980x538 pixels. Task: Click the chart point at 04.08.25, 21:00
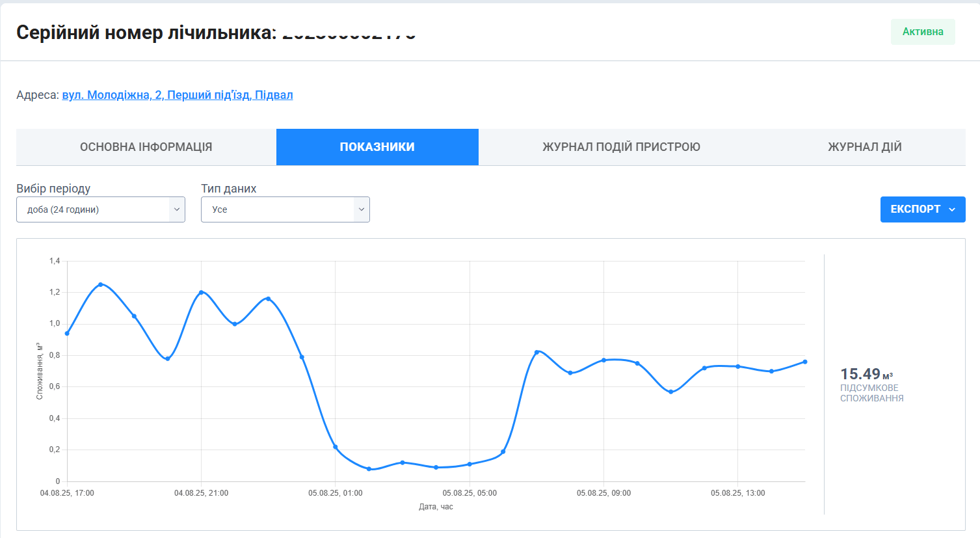pyautogui.click(x=201, y=292)
